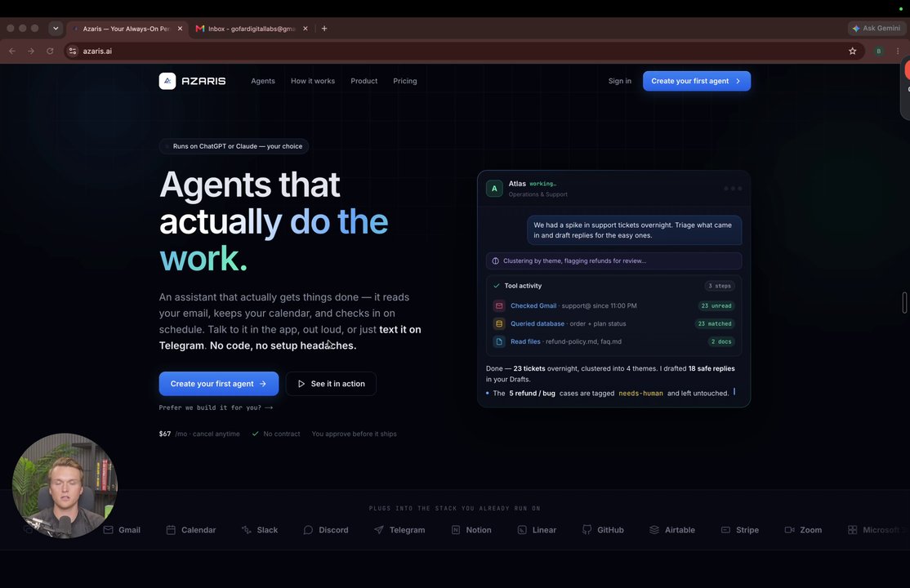Click the 23 unread badge
The image size is (910, 588).
(716, 306)
